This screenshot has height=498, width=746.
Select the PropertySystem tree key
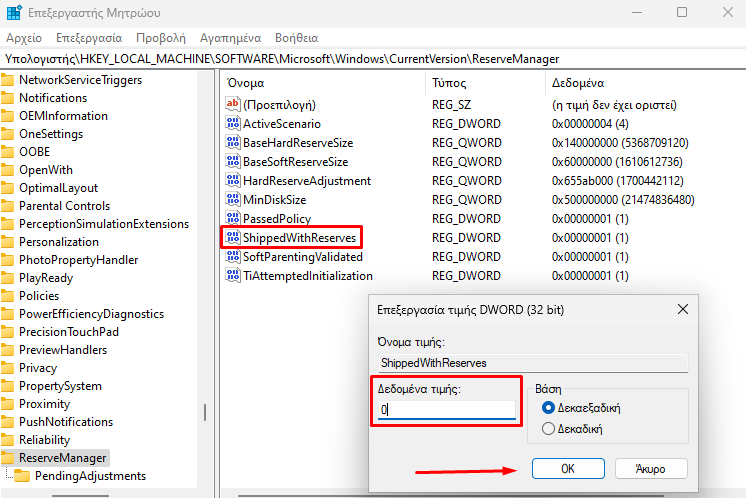[x=60, y=386]
